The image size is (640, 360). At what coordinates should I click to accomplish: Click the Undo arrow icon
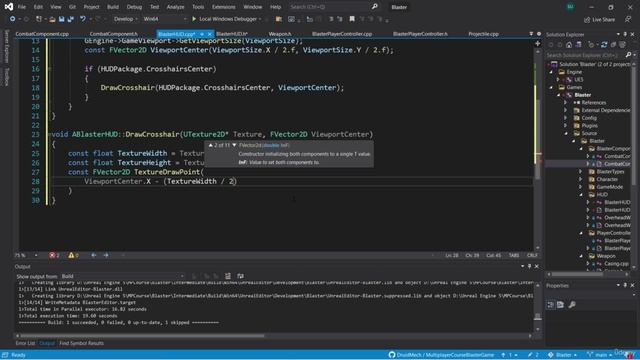click(x=82, y=19)
